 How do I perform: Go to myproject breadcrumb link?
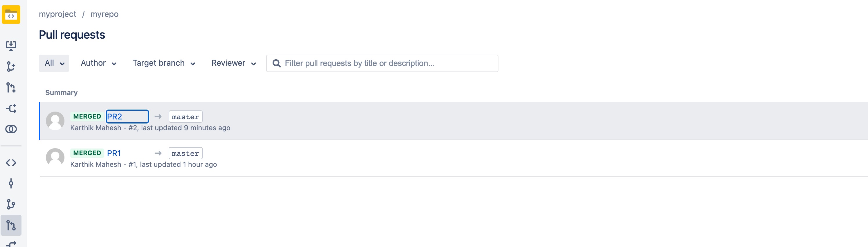[x=57, y=14]
